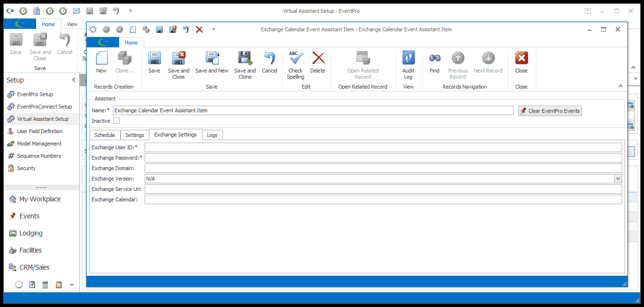This screenshot has height=307, width=644.
Task: Click the Find binoculars icon
Action: point(434,63)
